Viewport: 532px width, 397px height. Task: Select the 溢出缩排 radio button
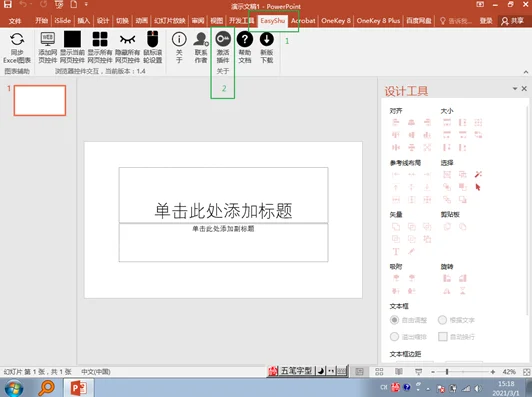pyautogui.click(x=394, y=336)
